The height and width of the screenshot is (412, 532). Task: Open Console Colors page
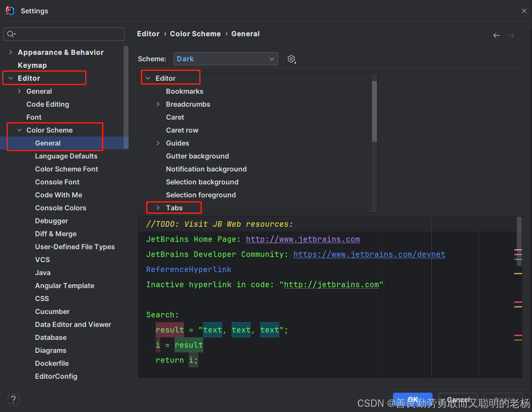pyautogui.click(x=61, y=208)
